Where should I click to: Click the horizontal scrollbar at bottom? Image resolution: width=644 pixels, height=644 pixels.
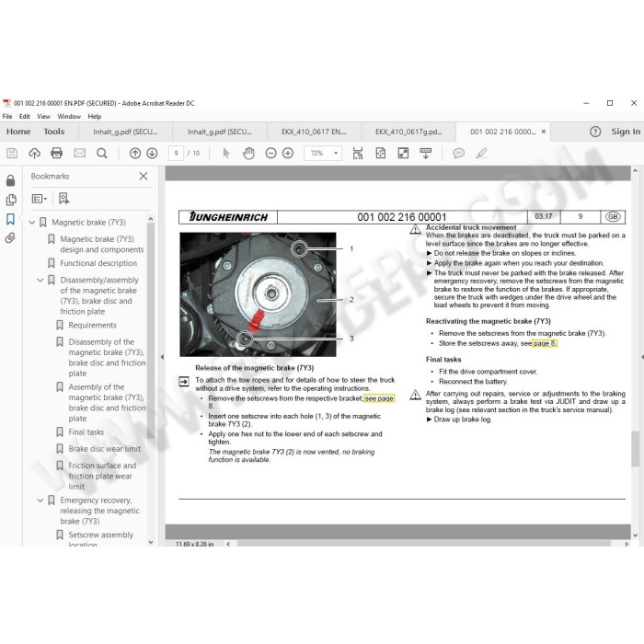point(424,544)
